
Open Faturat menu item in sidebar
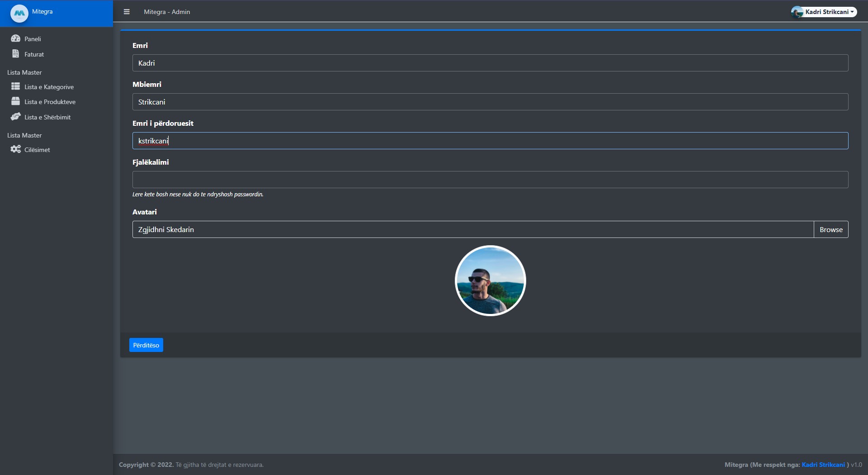point(34,54)
